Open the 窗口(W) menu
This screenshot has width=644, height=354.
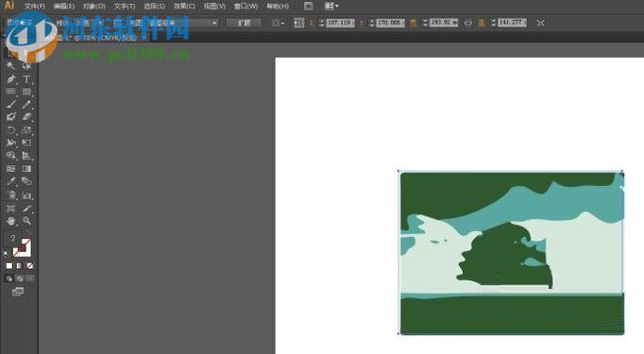tap(246, 7)
